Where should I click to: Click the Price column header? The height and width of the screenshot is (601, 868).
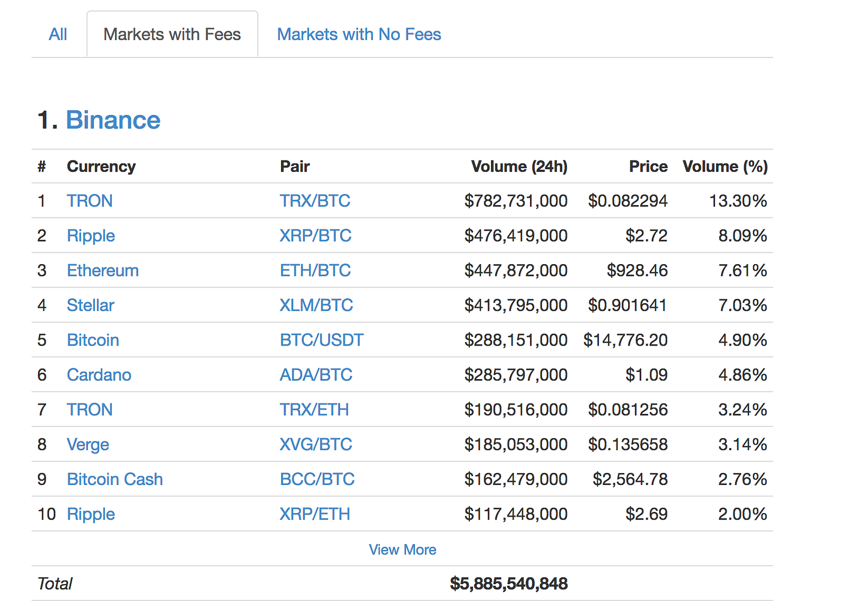(x=648, y=166)
